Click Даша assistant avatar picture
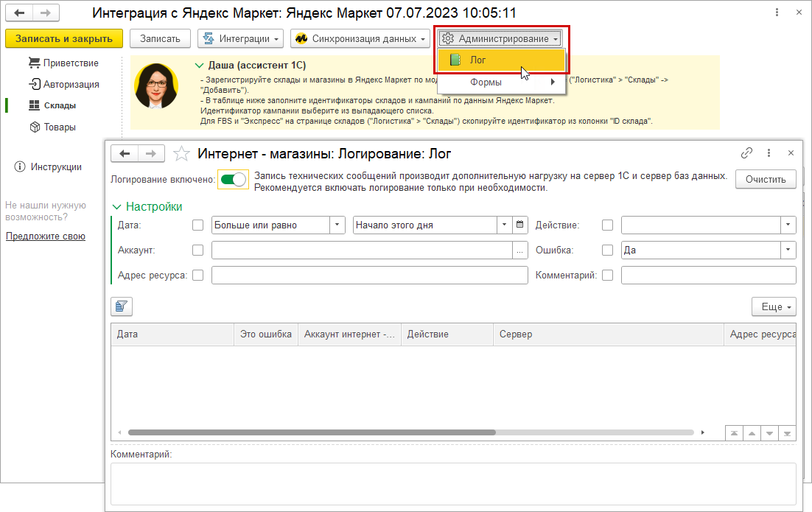 tap(156, 86)
